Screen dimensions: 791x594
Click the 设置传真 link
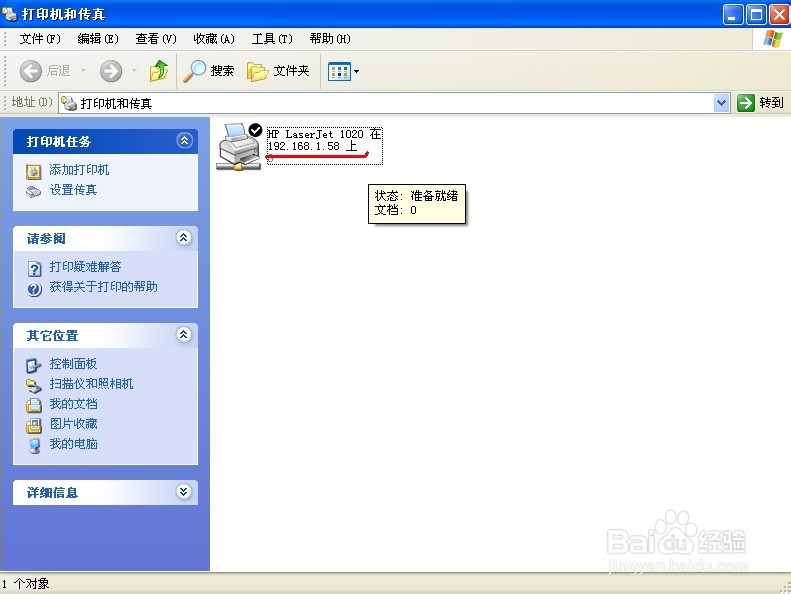pos(73,190)
